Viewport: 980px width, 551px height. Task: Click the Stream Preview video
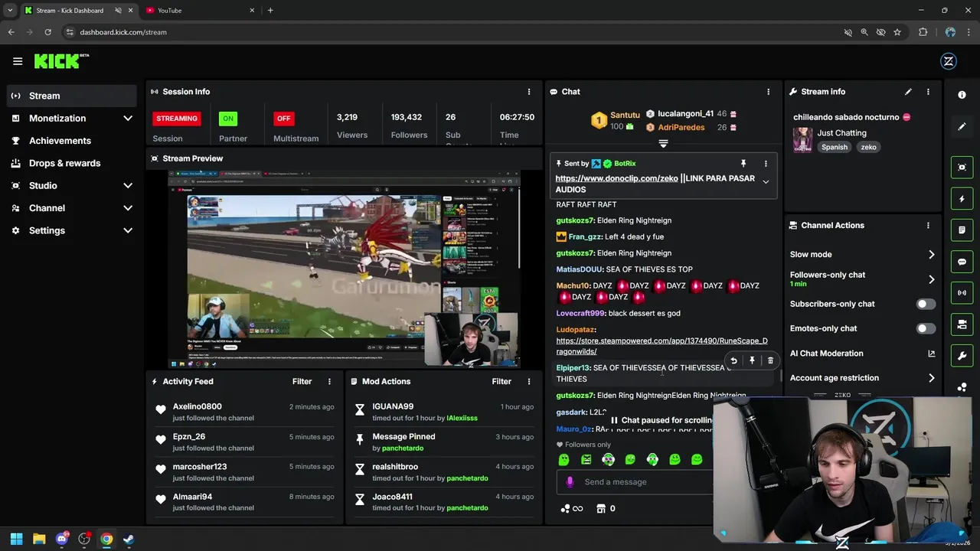[x=344, y=269]
